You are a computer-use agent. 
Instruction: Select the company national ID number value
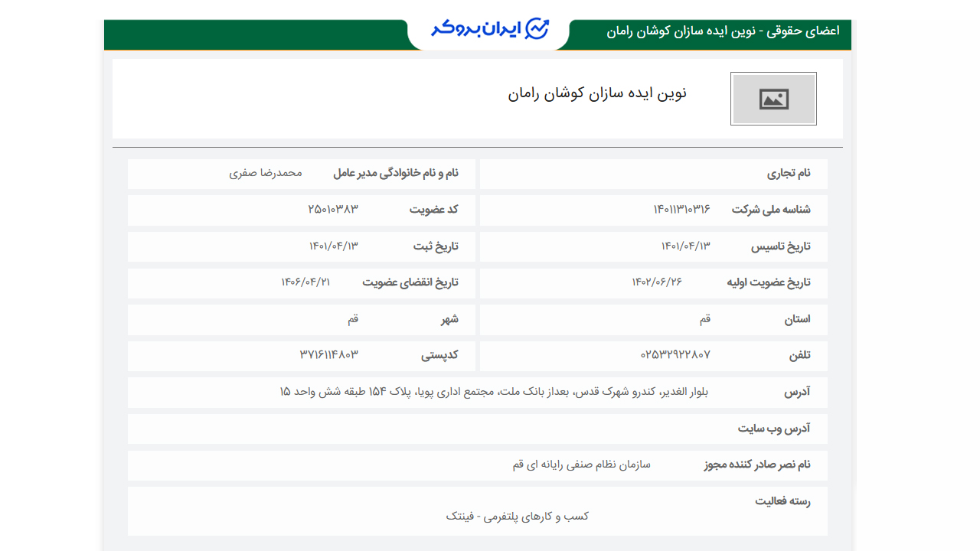point(681,210)
